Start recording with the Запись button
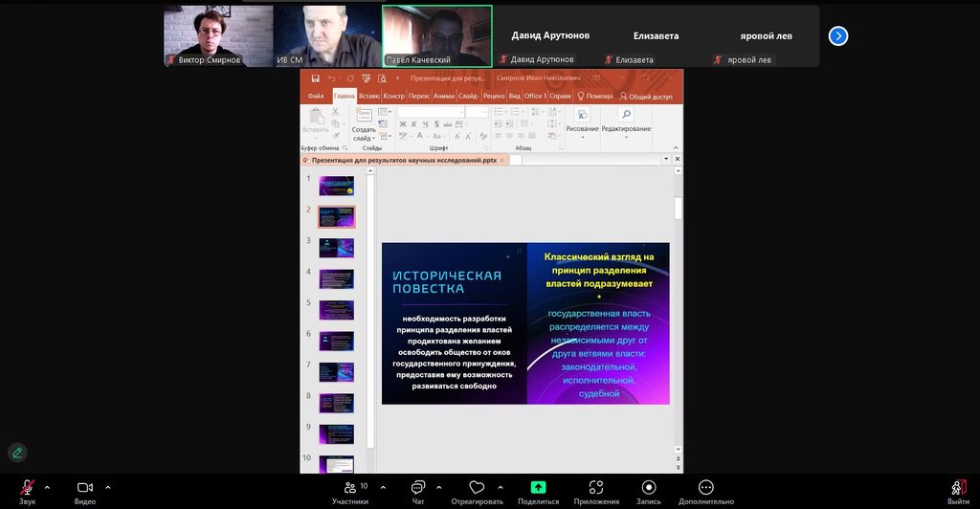This screenshot has height=509, width=980. point(649,488)
